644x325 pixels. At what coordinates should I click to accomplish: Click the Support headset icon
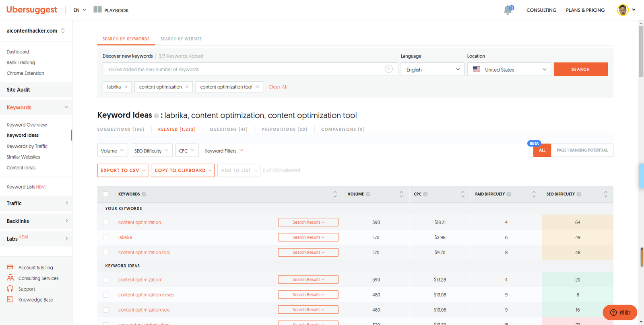coord(10,289)
